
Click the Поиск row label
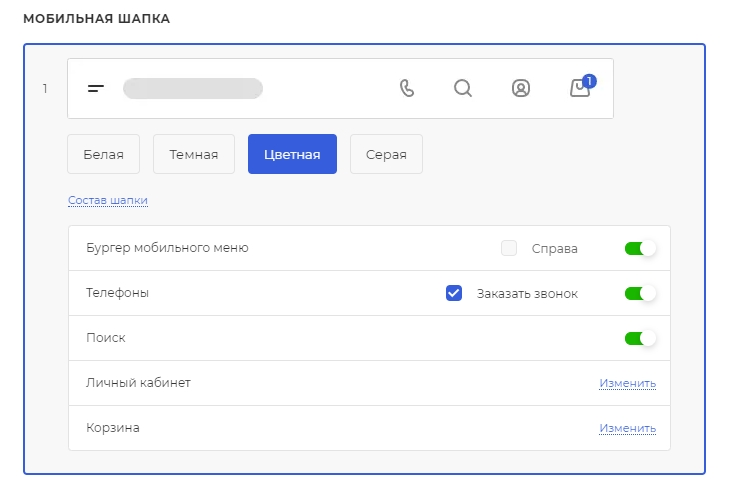[106, 337]
